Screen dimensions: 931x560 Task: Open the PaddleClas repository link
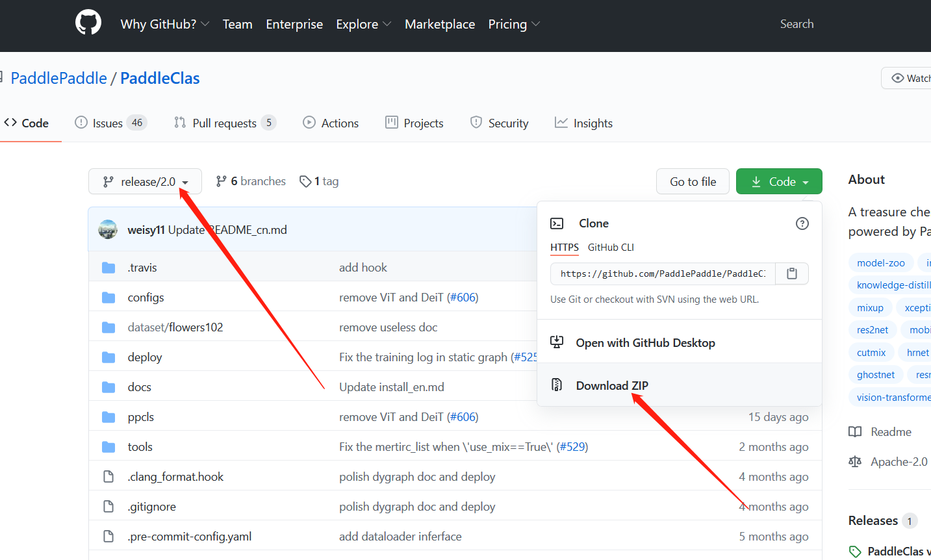click(x=160, y=79)
